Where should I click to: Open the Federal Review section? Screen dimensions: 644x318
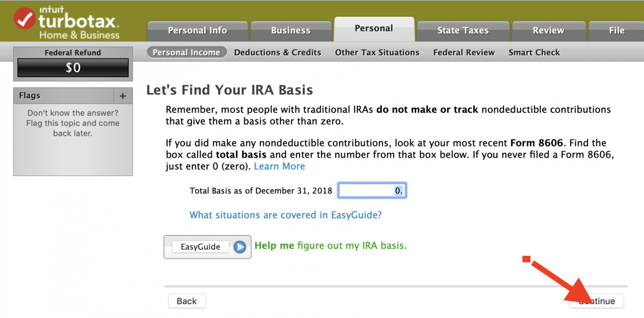click(x=464, y=52)
